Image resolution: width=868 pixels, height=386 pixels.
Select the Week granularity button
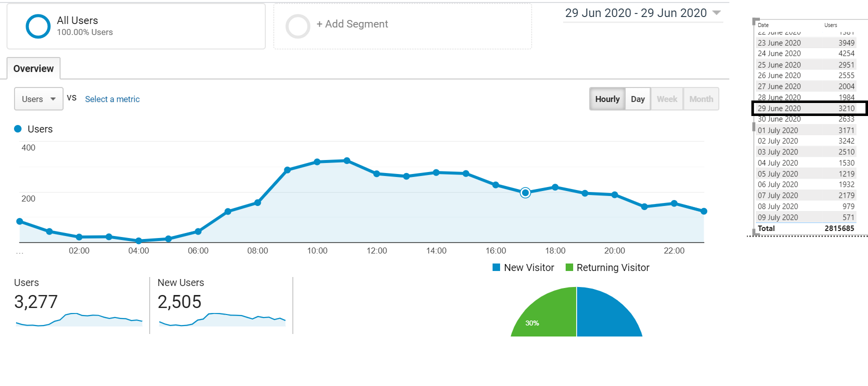(x=667, y=99)
